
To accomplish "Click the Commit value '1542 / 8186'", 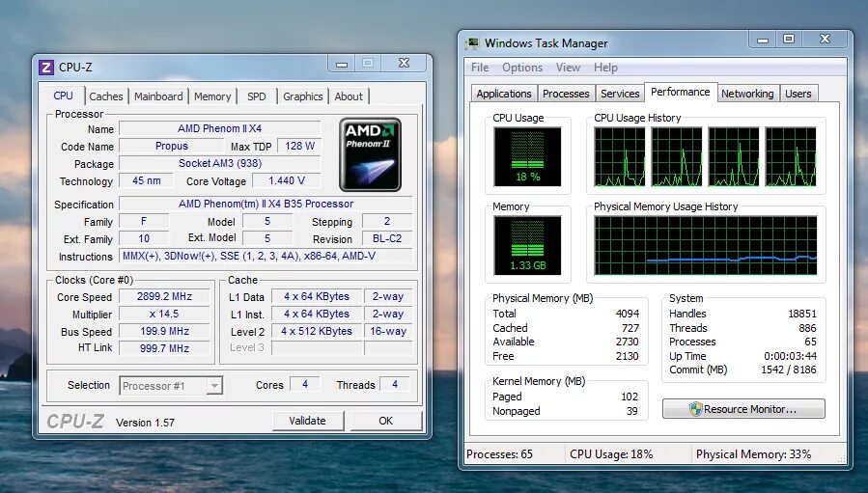I will point(788,370).
